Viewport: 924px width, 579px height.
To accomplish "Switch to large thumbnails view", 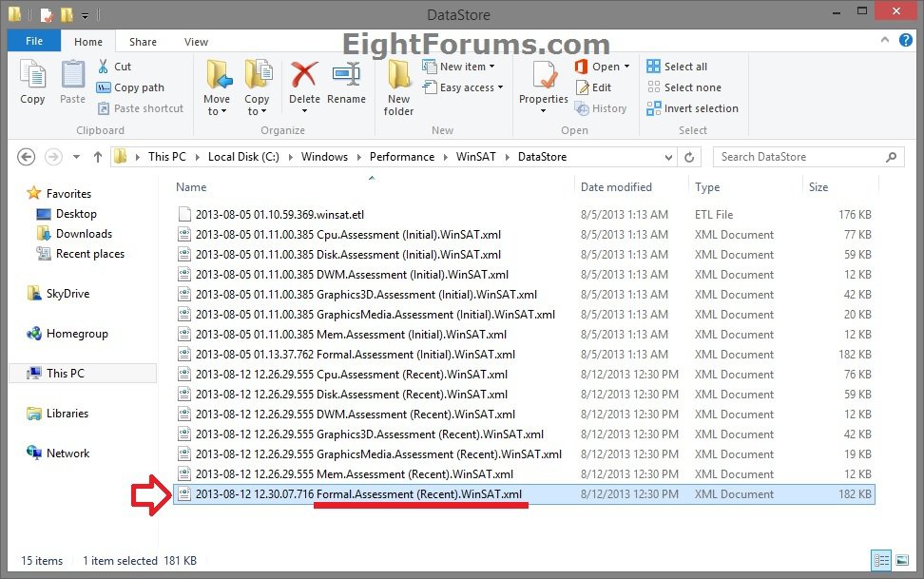I will [x=902, y=560].
